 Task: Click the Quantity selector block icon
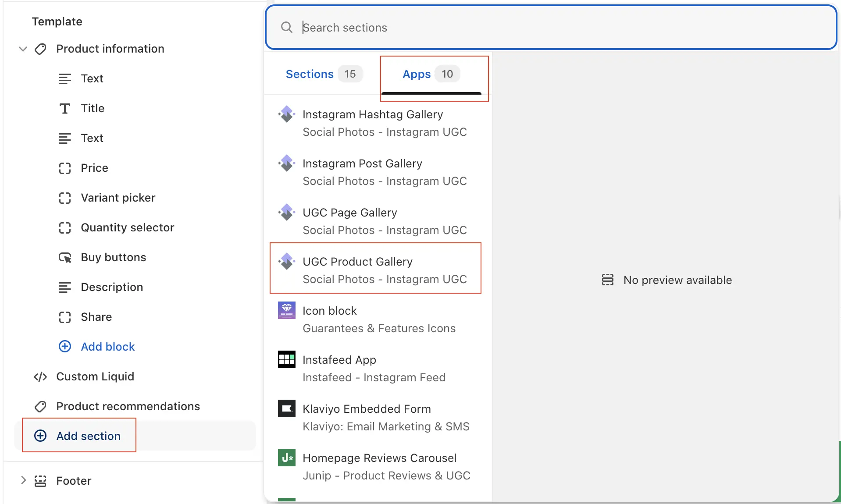(x=65, y=228)
